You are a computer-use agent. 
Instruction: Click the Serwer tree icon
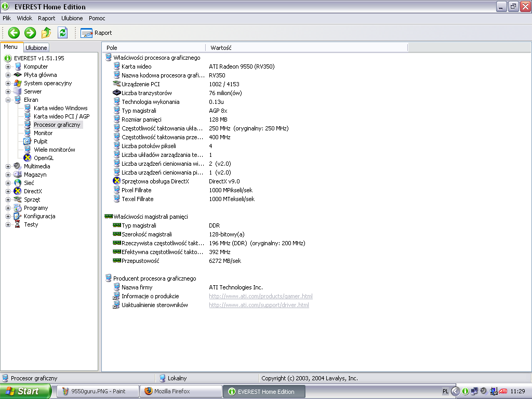[18, 91]
